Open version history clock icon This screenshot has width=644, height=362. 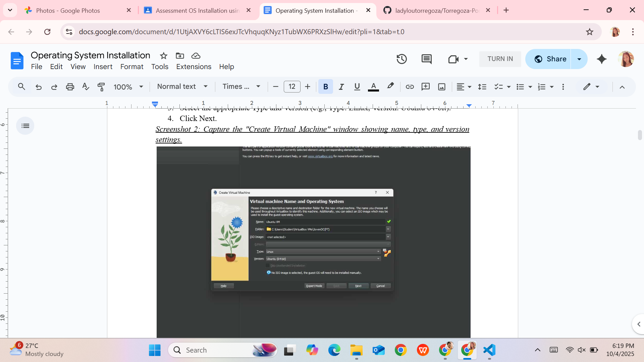[401, 59]
